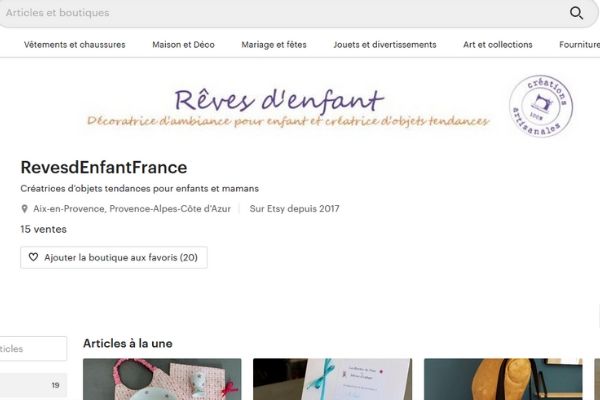Add the shop to favorites with Ajouter la boutique button
This screenshot has height=400, width=600.
(114, 258)
